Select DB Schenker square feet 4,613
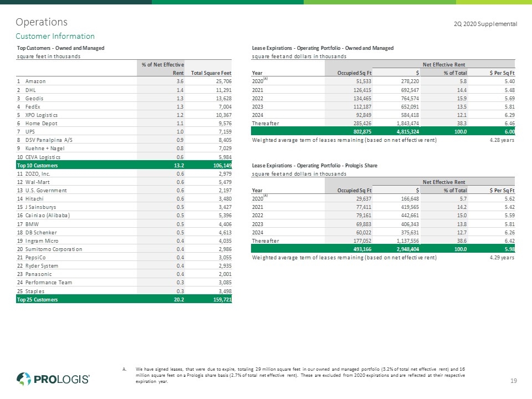The image size is (532, 399). point(225,233)
